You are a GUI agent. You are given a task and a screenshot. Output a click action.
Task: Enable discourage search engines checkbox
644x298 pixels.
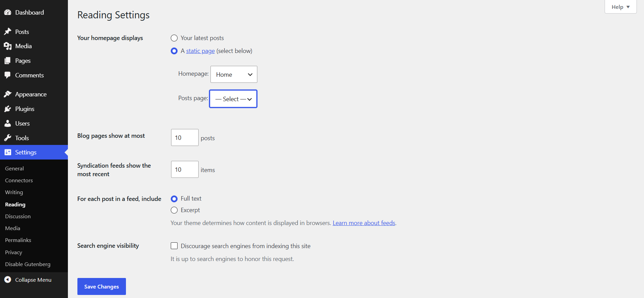(174, 246)
